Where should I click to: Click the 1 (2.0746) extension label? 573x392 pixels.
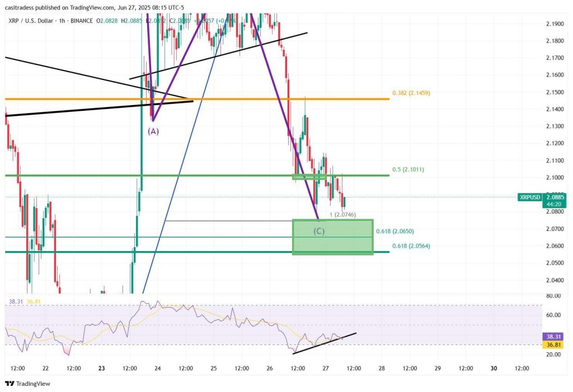pyautogui.click(x=343, y=215)
